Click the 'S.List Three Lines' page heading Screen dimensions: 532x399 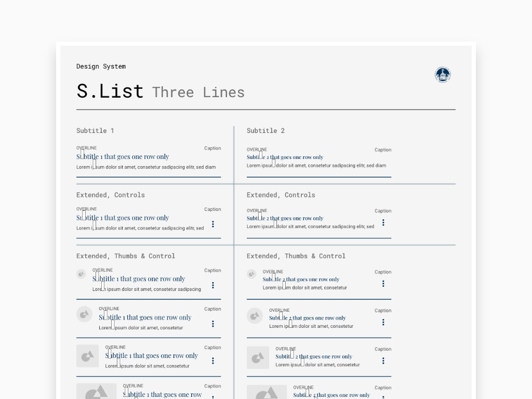tap(161, 91)
